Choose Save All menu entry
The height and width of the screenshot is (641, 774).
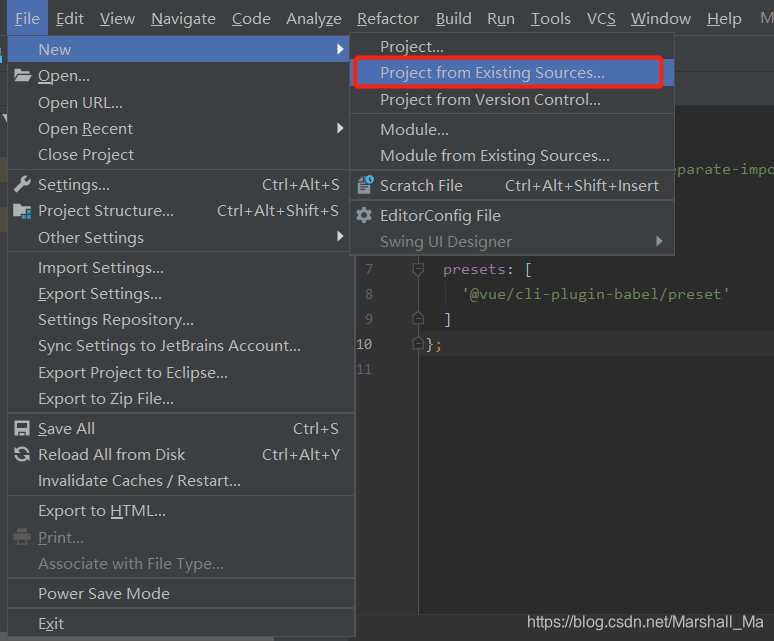181,428
